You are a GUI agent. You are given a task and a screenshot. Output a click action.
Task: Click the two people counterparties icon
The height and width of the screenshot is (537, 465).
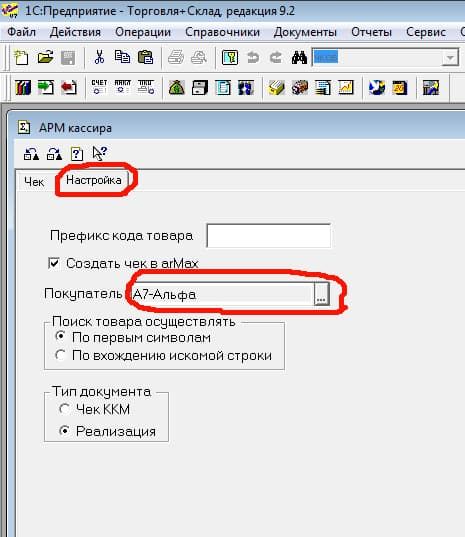tap(246, 88)
